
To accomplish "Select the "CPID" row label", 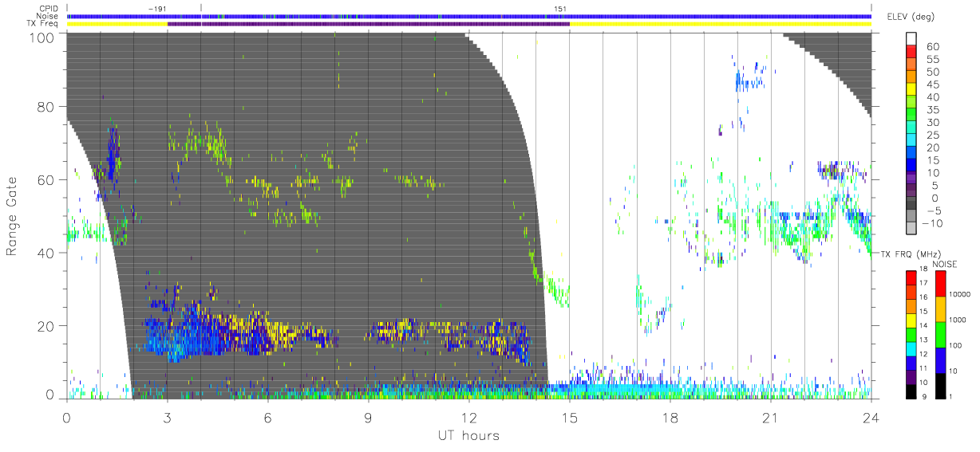I will [x=49, y=9].
